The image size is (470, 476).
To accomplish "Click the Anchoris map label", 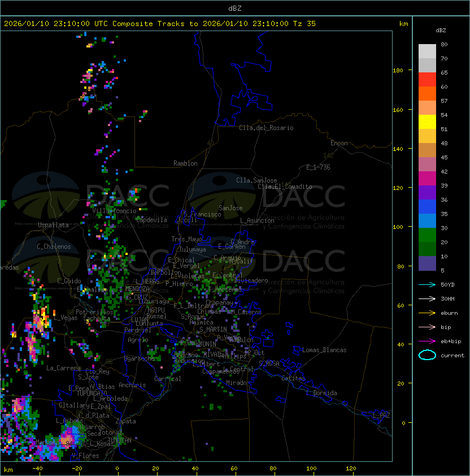I will click(132, 385).
